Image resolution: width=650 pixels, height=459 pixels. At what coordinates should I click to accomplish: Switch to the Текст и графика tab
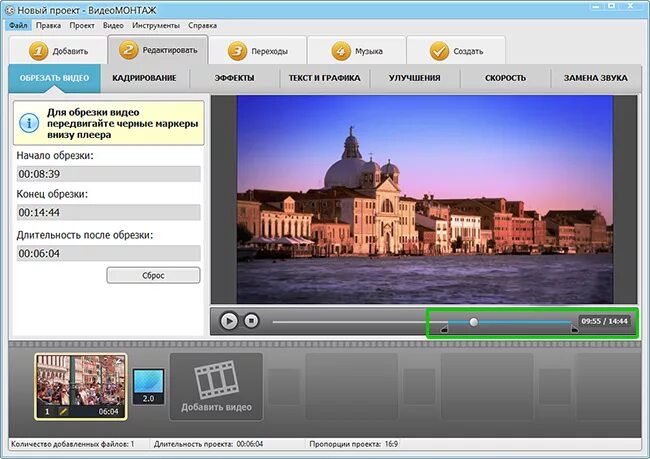pyautogui.click(x=324, y=78)
